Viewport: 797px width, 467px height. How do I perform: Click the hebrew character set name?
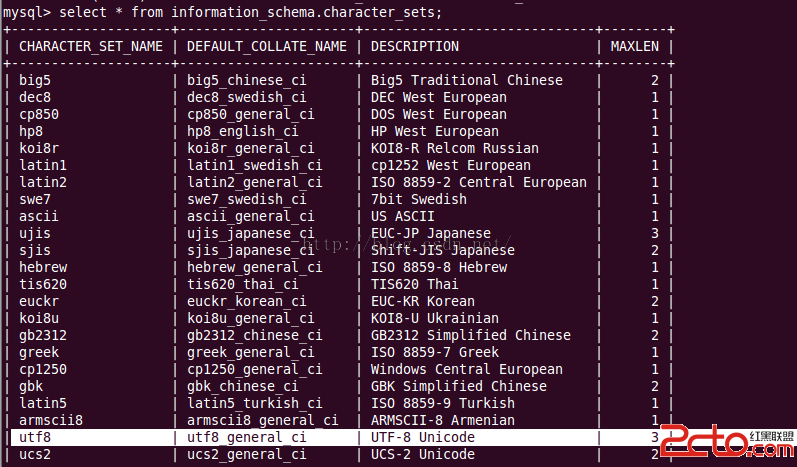(43, 267)
